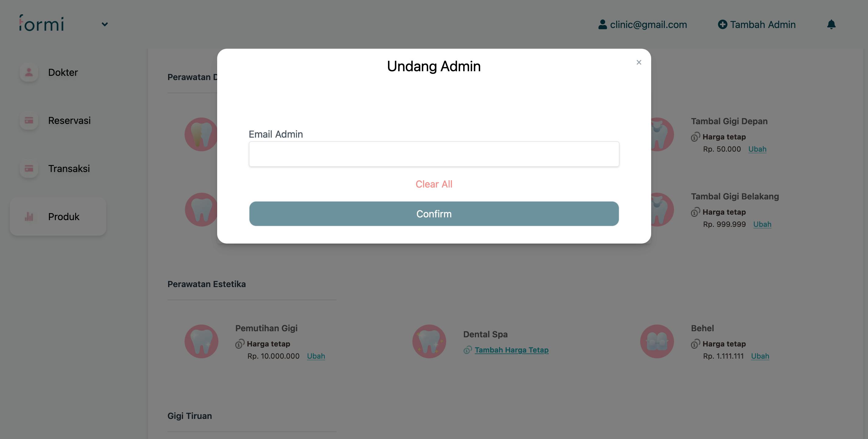Click the Reservasi sidebar card icon
868x439 pixels.
[x=29, y=120]
